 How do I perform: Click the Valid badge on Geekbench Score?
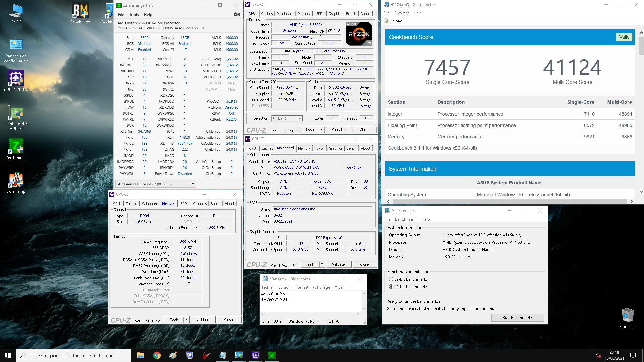pyautogui.click(x=624, y=37)
